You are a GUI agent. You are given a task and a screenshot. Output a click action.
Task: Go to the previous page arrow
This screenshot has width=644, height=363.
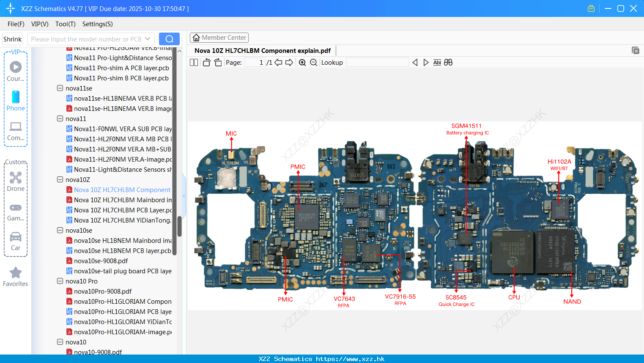click(278, 63)
